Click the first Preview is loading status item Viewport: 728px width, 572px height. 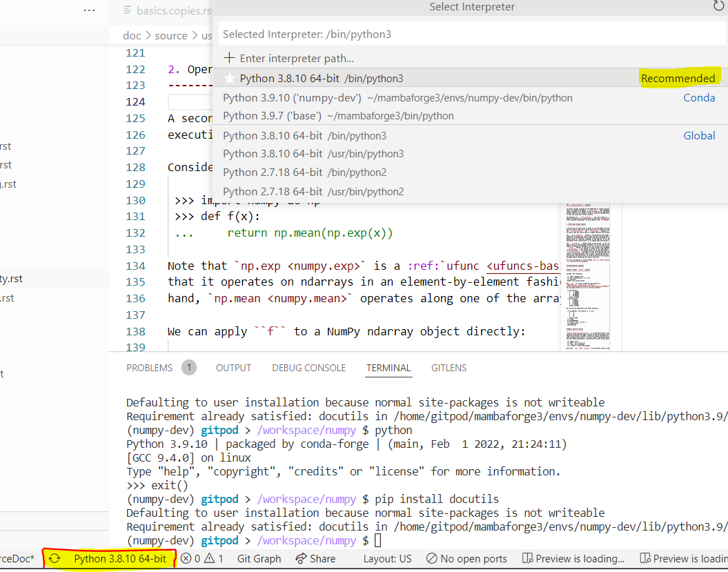point(573,558)
